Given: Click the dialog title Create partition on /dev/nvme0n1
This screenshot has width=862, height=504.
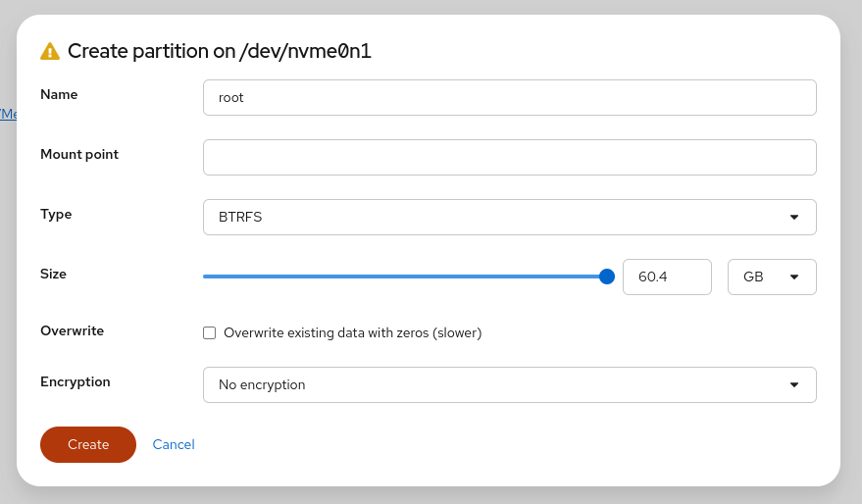Looking at the screenshot, I should coord(220,51).
